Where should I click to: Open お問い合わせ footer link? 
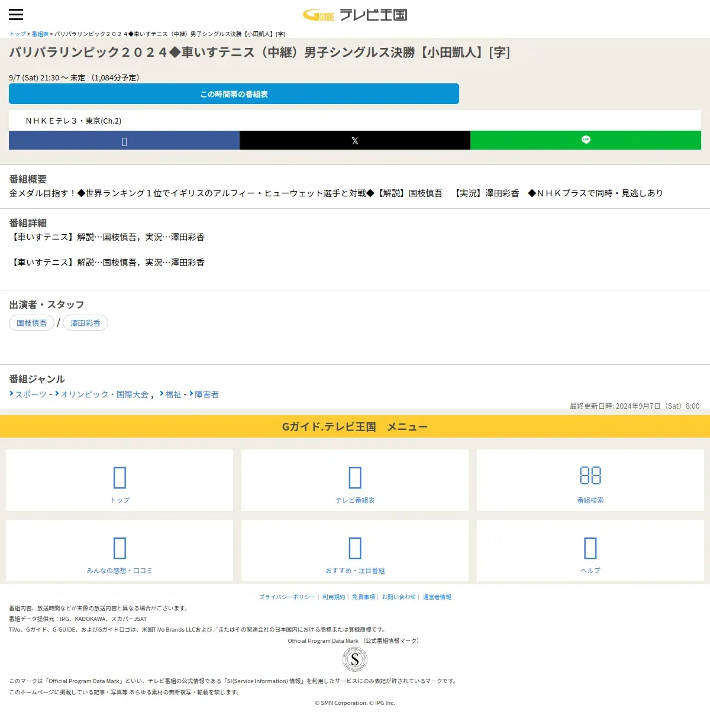click(x=399, y=597)
